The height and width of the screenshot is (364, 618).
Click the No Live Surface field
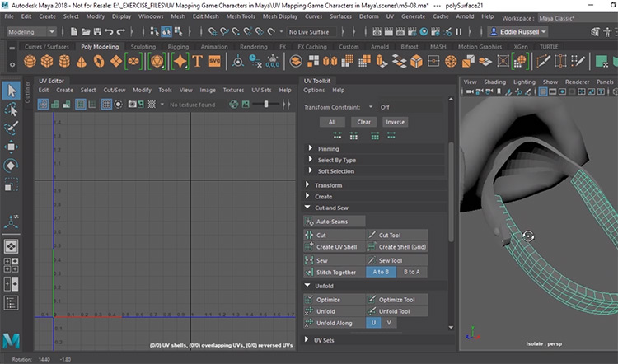[x=311, y=32]
